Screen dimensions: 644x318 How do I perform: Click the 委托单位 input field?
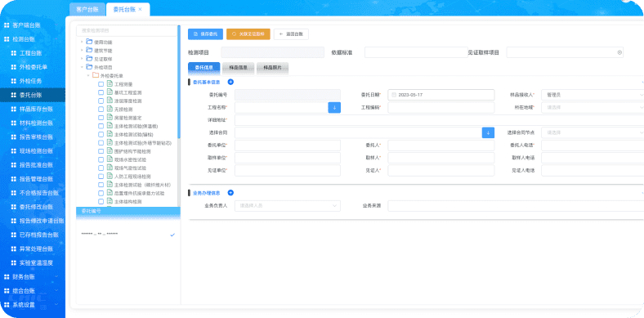pyautogui.click(x=288, y=146)
